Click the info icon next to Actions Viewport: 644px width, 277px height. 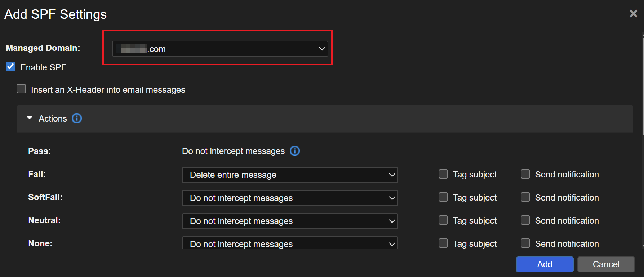click(x=77, y=118)
